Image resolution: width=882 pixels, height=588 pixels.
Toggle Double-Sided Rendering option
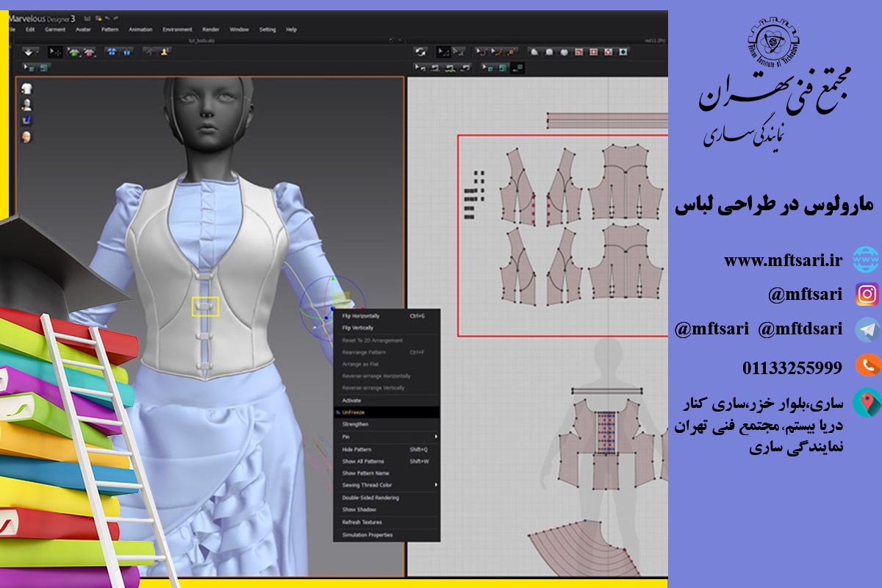pos(387,498)
